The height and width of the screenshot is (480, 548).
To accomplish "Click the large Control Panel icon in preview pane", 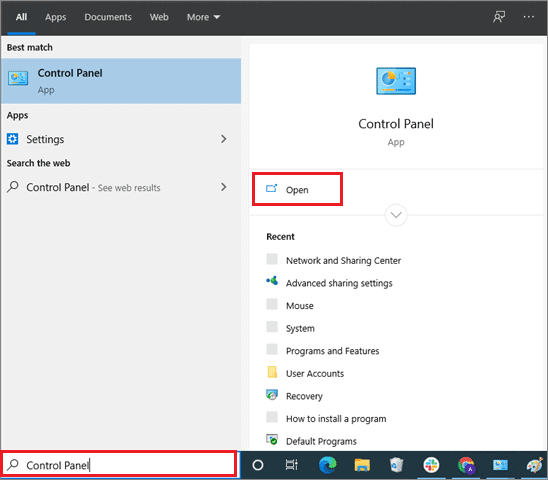I will pyautogui.click(x=396, y=81).
